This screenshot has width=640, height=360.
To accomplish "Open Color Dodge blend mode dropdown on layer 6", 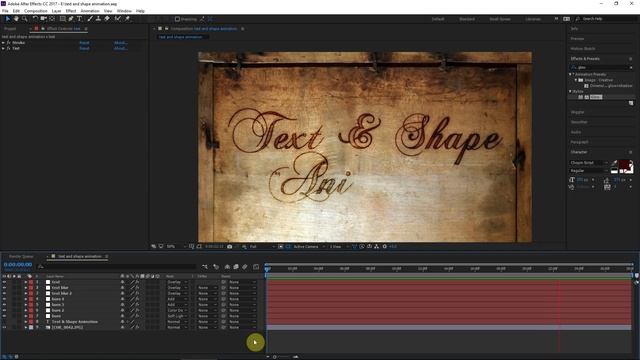I will tap(177, 311).
